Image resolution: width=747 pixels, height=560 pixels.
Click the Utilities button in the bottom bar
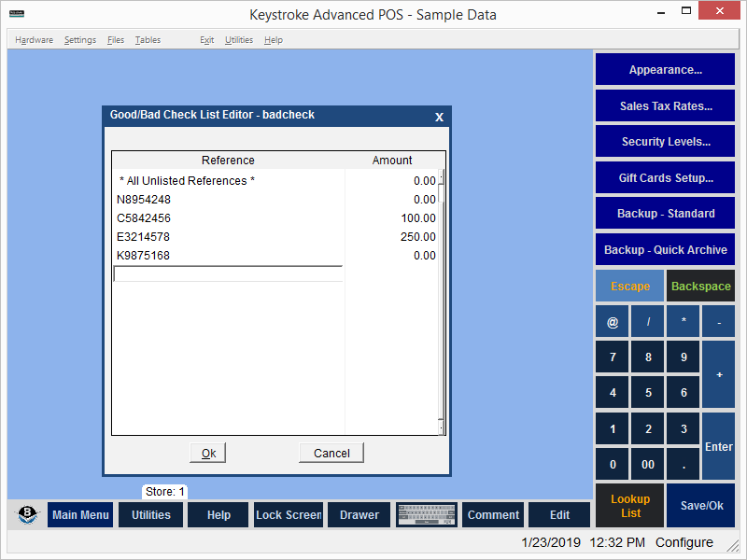[x=150, y=515]
